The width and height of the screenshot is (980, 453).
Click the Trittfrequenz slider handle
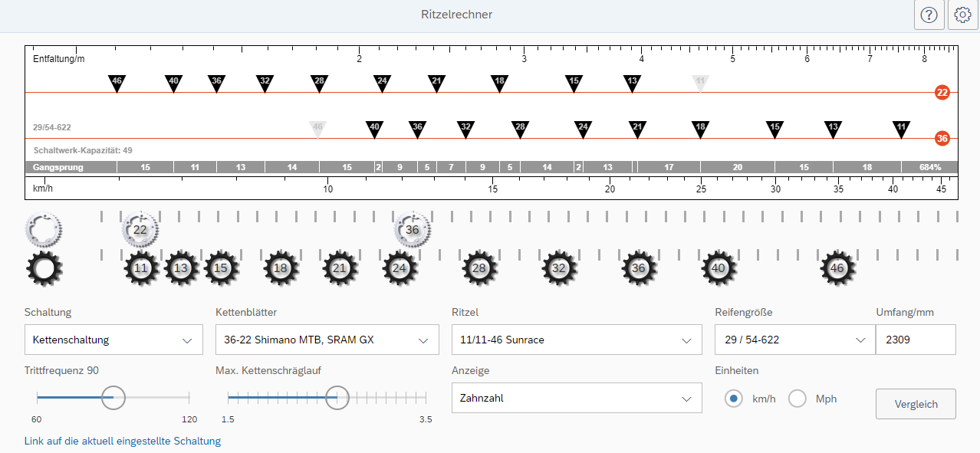point(113,397)
